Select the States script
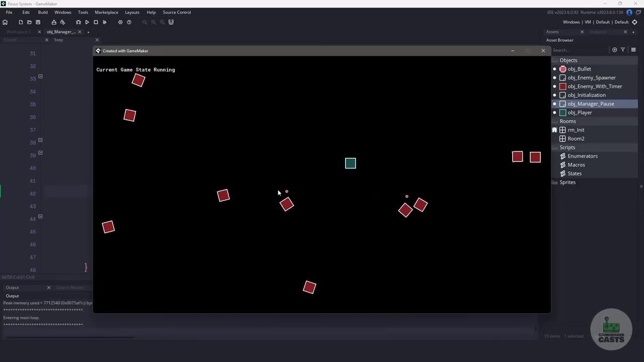Screen dimensions: 644x362 [574, 173]
